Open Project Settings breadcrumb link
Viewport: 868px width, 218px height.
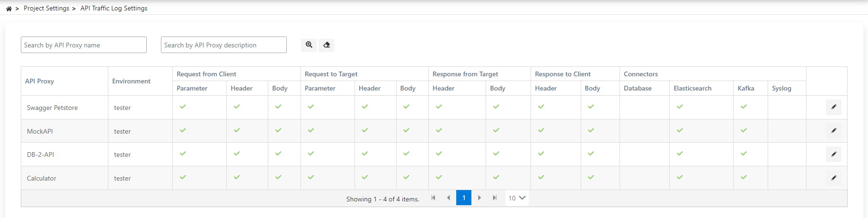point(46,9)
